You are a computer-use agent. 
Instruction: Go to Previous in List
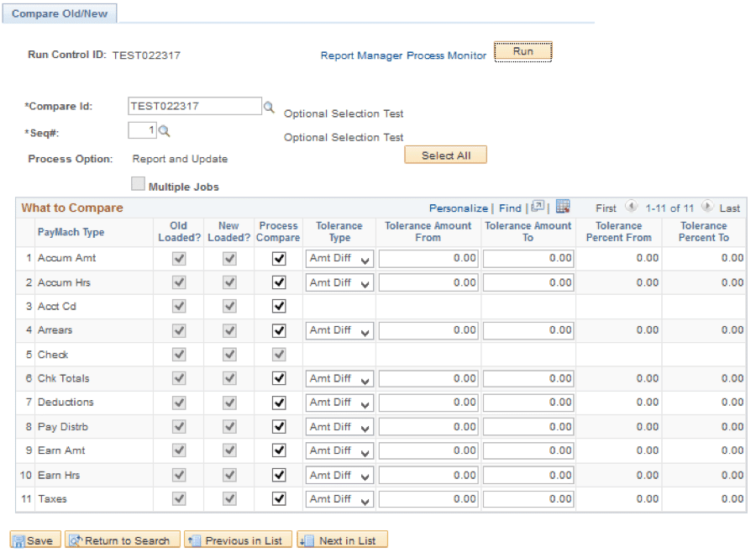coord(239,540)
